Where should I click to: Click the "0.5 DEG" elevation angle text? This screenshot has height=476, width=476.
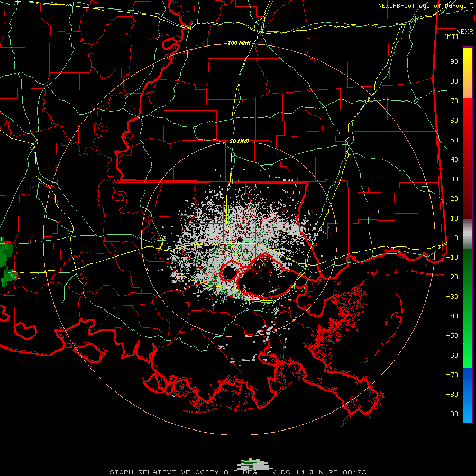(x=240, y=472)
